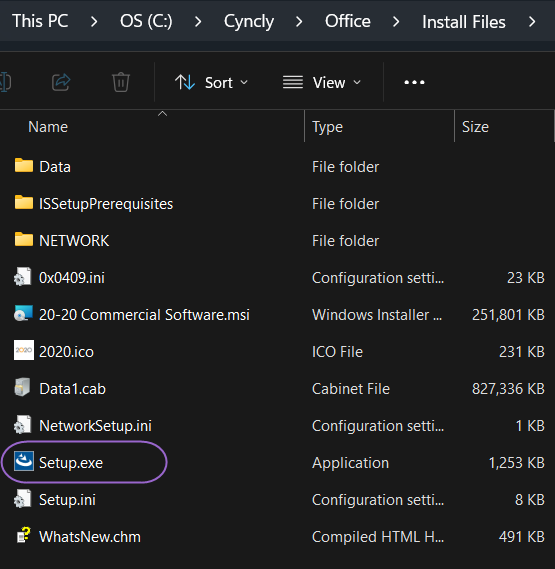Sort by the Size column header
Screen dimensions: 555x569
tap(475, 127)
